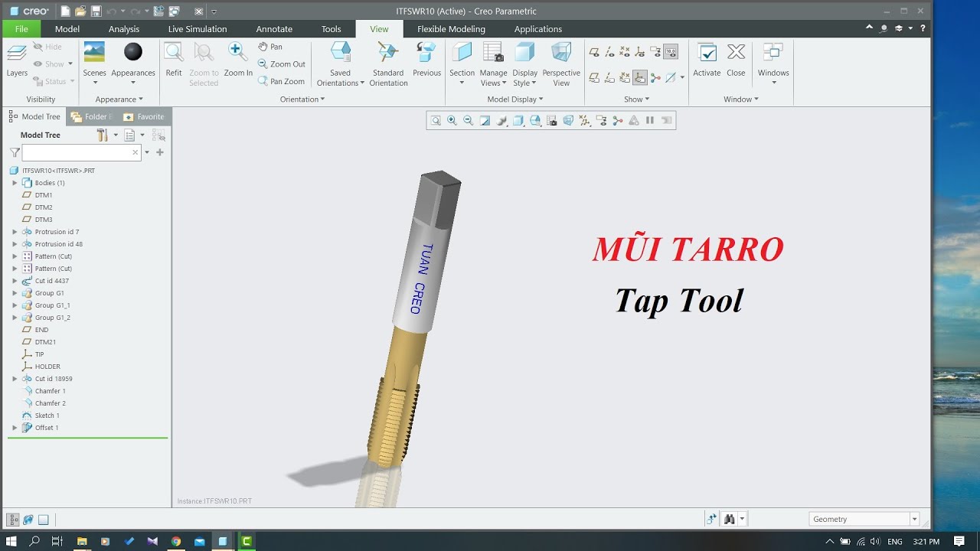Click zoom-in magnifier in graphics toolbar
The height and width of the screenshot is (551, 980).
click(x=452, y=120)
